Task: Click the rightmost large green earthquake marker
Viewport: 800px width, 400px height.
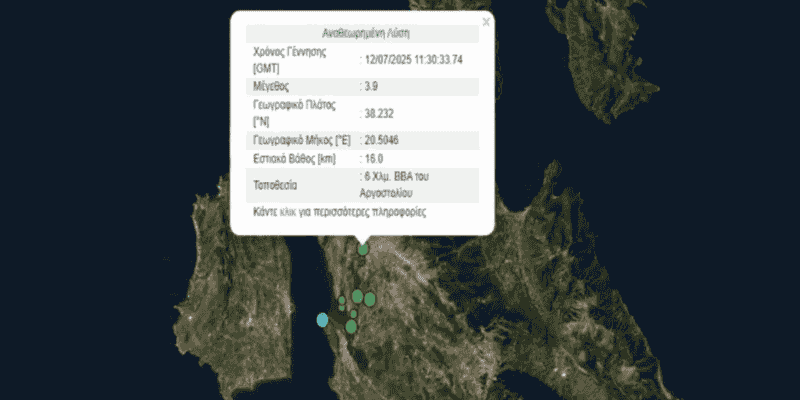Action: 369,297
